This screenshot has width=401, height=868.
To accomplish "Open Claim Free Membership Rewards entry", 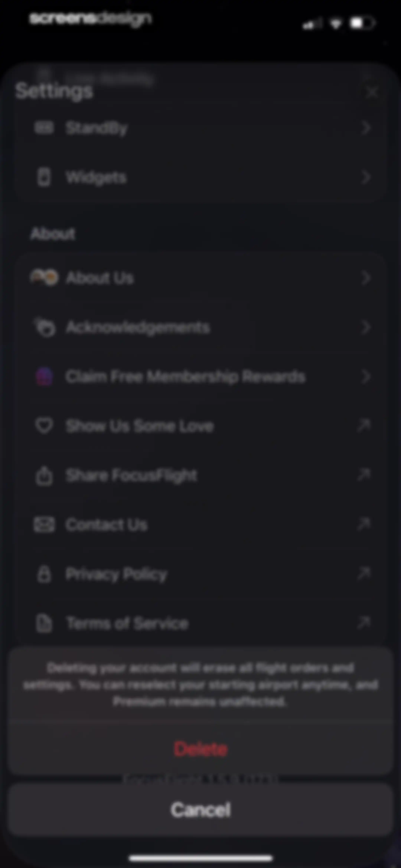I will (200, 377).
